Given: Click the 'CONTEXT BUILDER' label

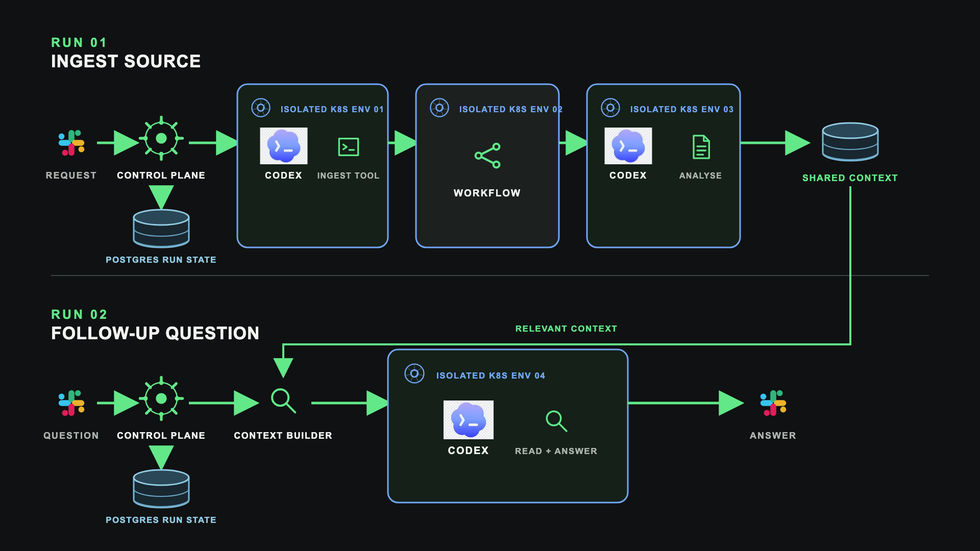Looking at the screenshot, I should tap(283, 435).
